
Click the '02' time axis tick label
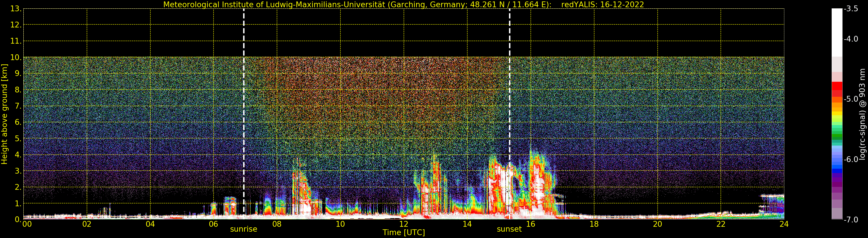(87, 224)
